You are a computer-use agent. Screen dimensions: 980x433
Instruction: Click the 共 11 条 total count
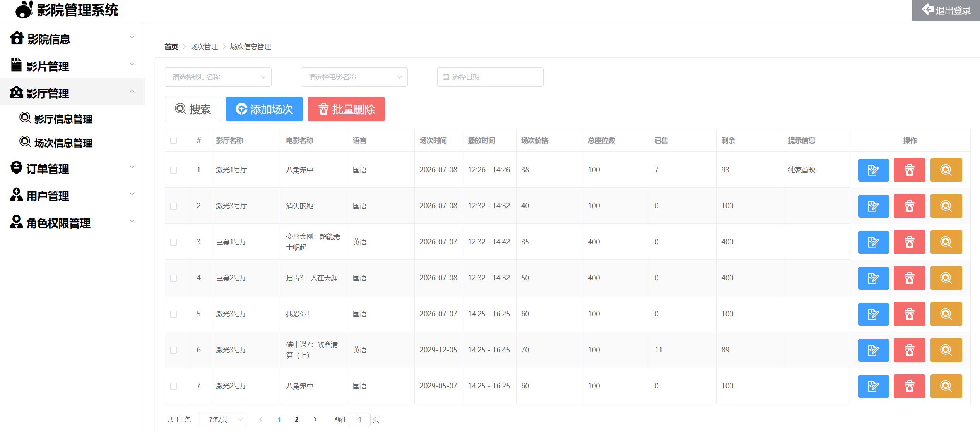tap(179, 419)
